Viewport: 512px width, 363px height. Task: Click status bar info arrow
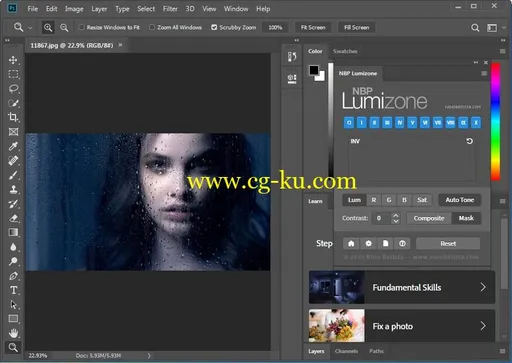[x=149, y=356]
